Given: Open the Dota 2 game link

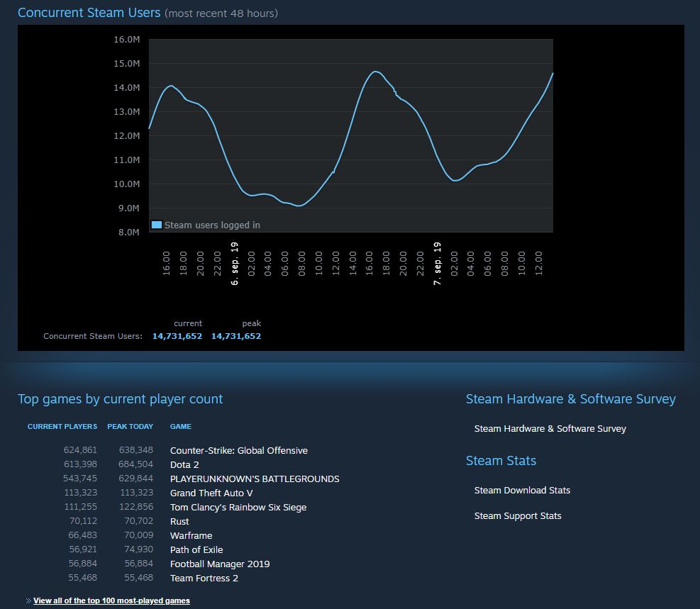Looking at the screenshot, I should (184, 465).
